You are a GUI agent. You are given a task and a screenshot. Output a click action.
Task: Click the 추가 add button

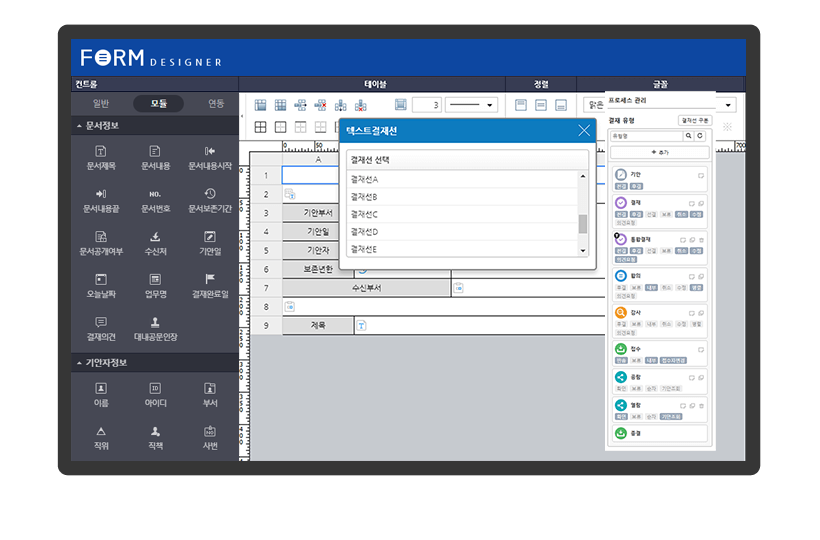click(x=660, y=152)
